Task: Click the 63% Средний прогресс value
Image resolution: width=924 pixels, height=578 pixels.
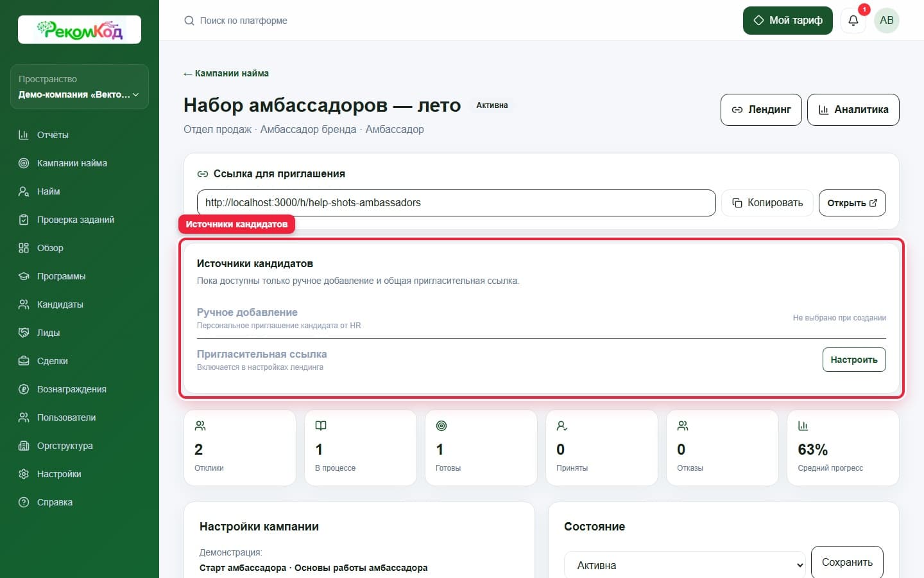Action: point(813,450)
